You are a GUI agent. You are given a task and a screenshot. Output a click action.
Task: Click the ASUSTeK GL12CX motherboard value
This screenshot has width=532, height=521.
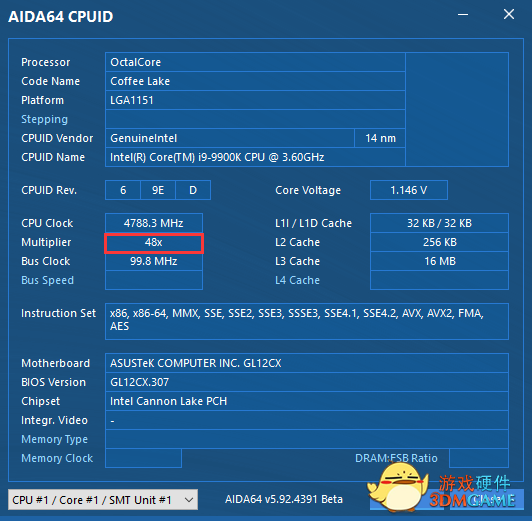click(x=307, y=363)
